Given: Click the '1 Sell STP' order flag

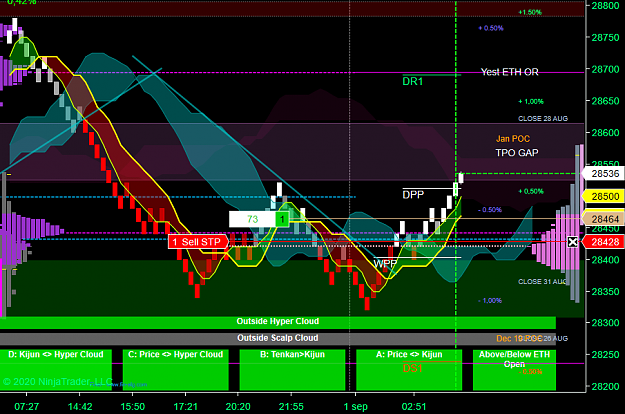Looking at the screenshot, I should point(199,242).
